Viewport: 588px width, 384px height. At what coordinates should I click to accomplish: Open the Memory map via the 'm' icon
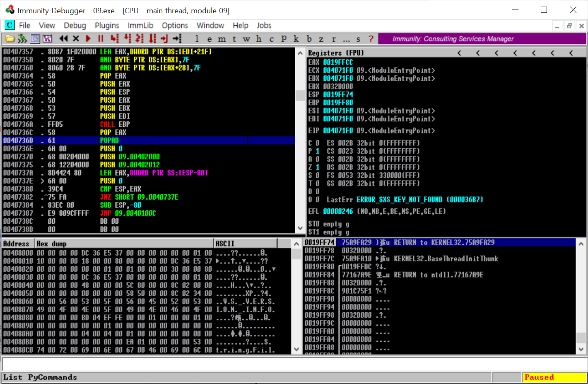(x=222, y=39)
